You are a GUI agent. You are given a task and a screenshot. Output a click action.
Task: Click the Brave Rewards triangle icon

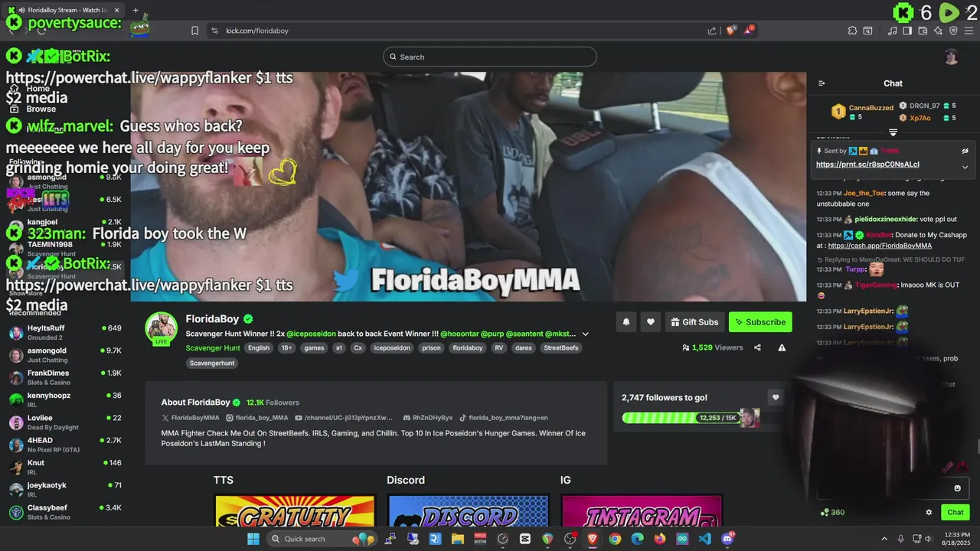pos(749,31)
